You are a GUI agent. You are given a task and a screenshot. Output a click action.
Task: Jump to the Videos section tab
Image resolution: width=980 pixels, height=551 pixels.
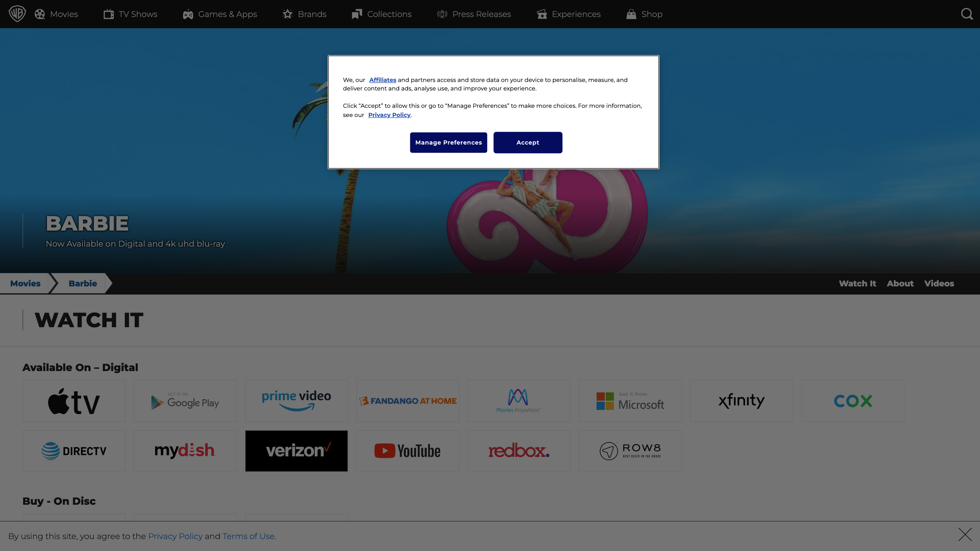point(939,283)
